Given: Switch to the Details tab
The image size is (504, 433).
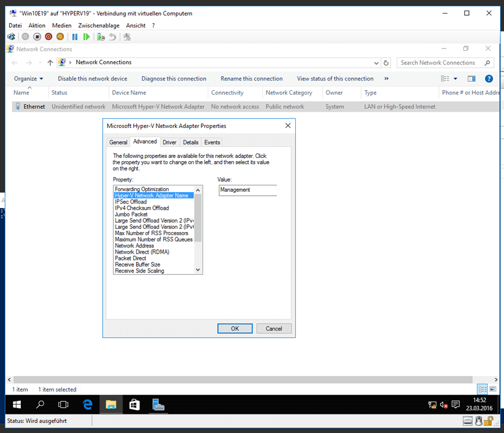Looking at the screenshot, I should coord(191,142).
